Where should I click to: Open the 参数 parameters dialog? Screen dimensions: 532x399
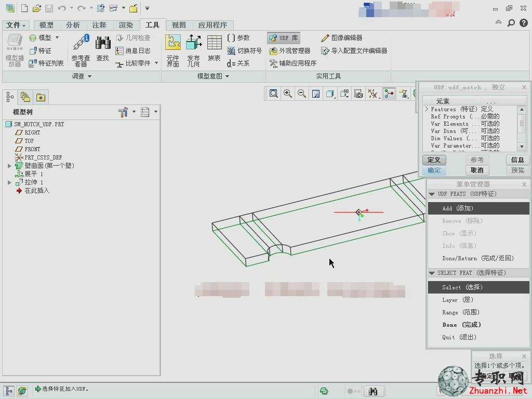[x=238, y=37]
